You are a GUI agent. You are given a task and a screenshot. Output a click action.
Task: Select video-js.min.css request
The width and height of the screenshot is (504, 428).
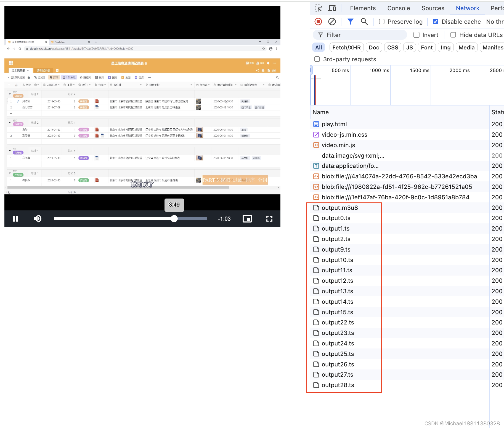pyautogui.click(x=400, y=134)
